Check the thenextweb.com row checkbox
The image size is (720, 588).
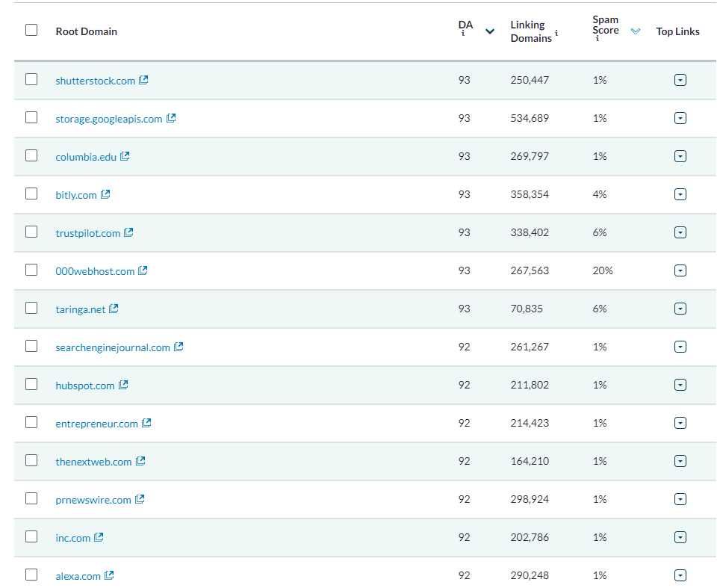pyautogui.click(x=31, y=460)
